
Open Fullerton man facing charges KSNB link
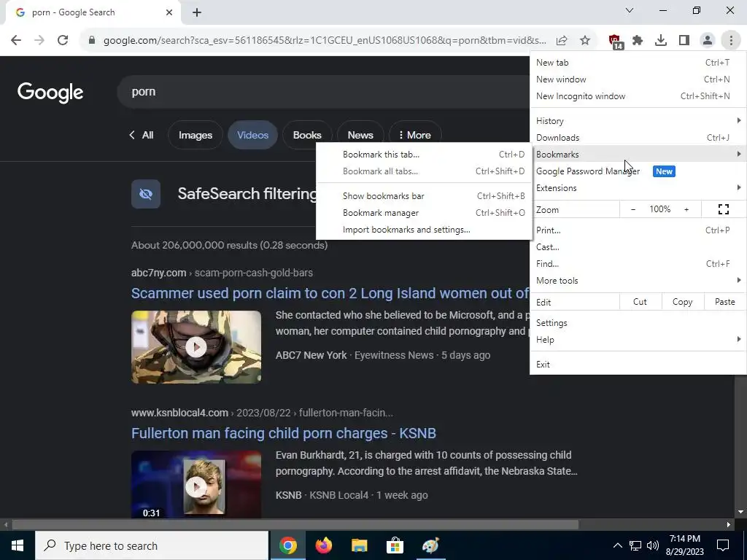pyautogui.click(x=284, y=433)
